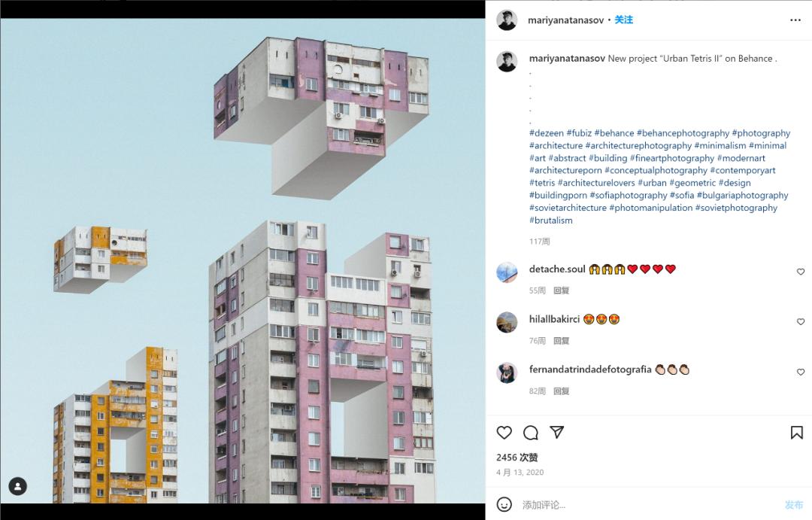The image size is (812, 520).
Task: Follow mariyanatanasov with the 关注 button
Action: (x=623, y=20)
